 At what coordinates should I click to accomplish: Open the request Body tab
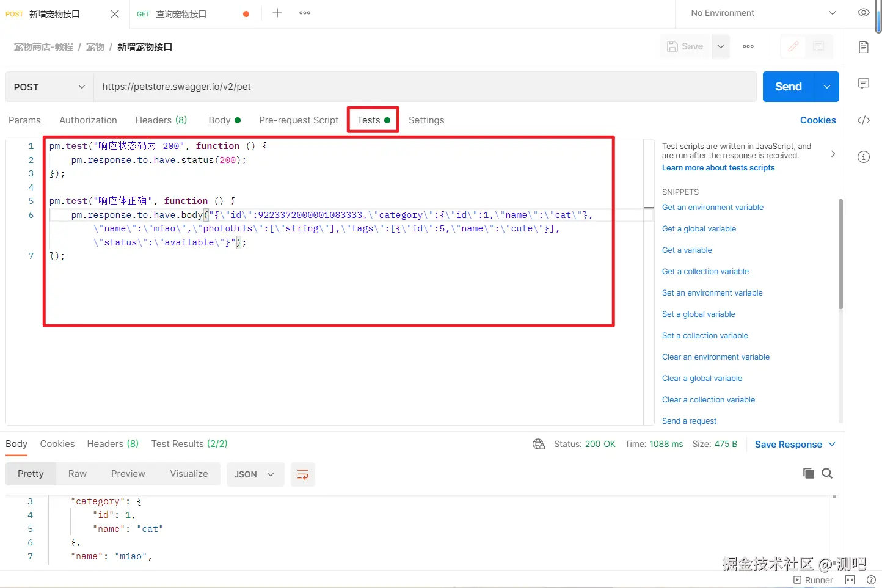(224, 120)
